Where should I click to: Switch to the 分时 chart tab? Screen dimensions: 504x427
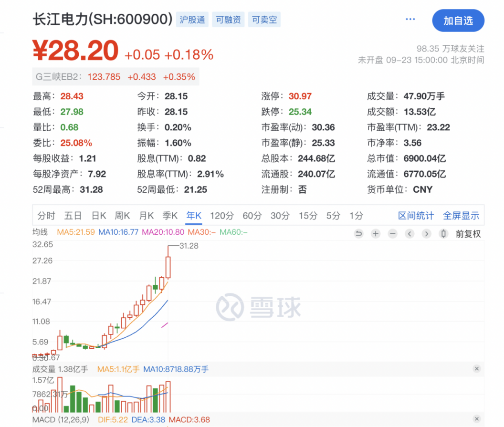[x=46, y=216]
